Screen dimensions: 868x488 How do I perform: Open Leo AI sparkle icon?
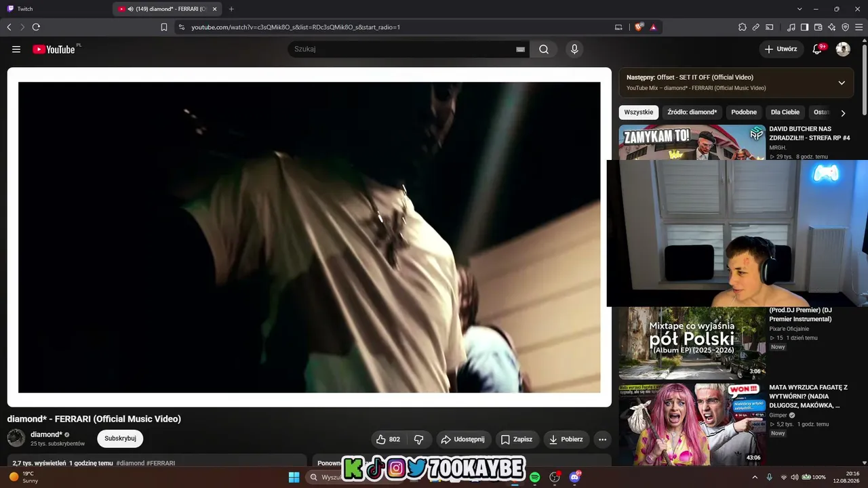(832, 27)
